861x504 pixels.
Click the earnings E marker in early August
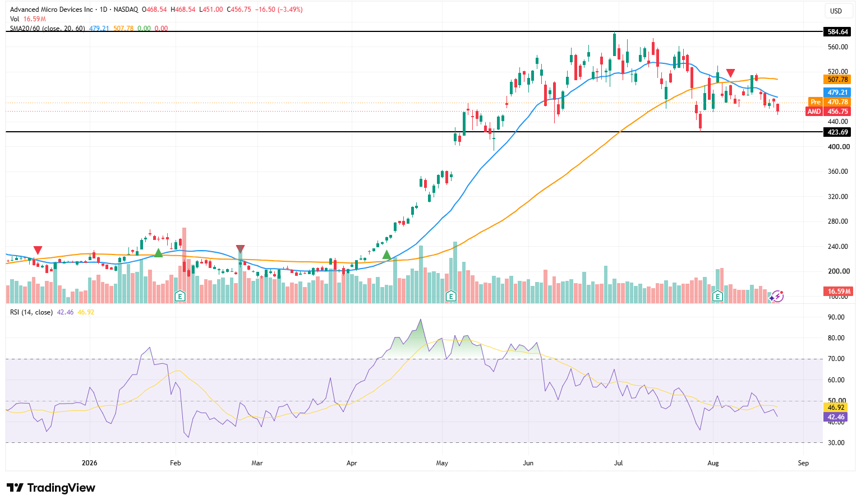tap(717, 295)
